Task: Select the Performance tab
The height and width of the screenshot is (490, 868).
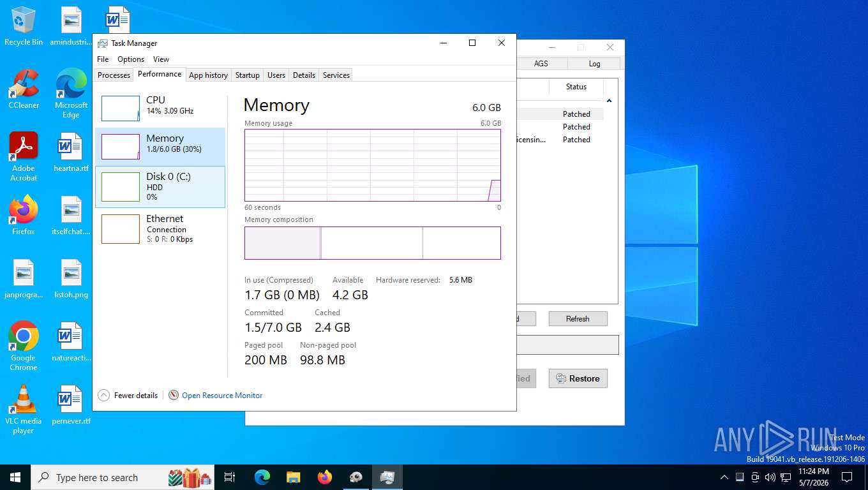Action: click(x=160, y=74)
